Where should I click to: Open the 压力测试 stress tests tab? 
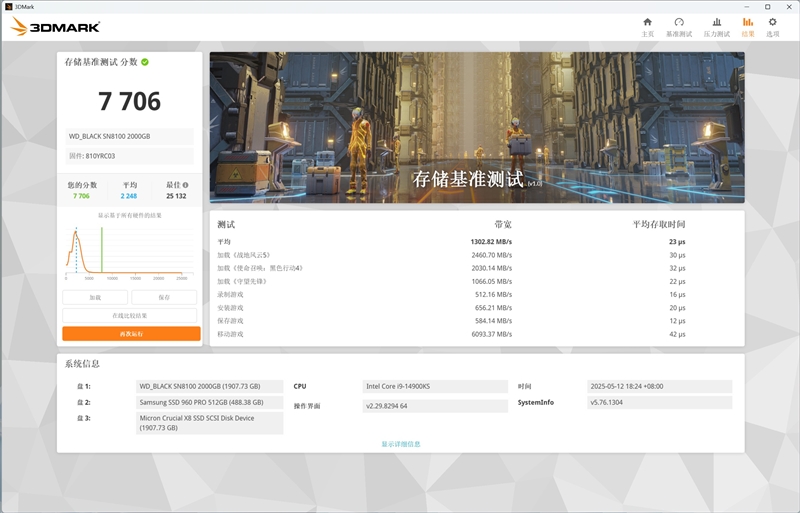coord(716,27)
